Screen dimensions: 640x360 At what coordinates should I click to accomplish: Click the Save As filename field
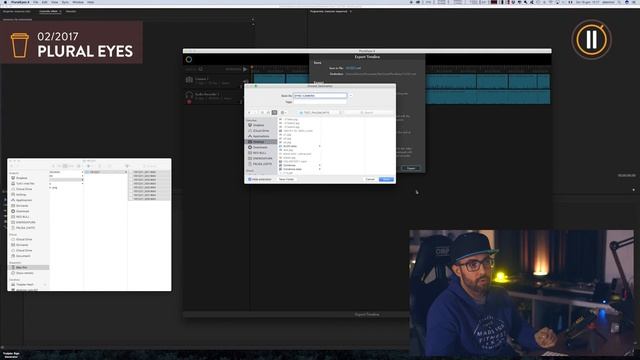point(320,96)
